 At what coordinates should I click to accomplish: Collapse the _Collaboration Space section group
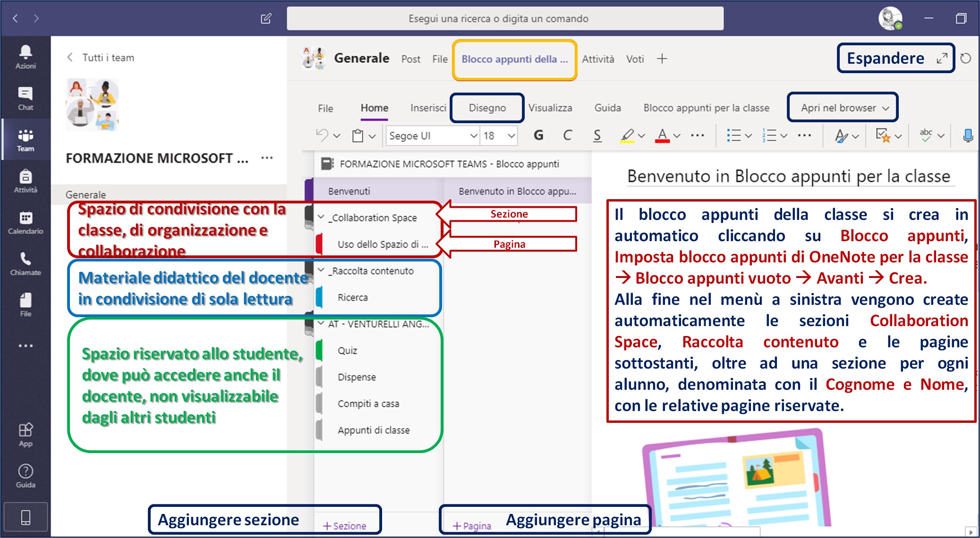(321, 217)
